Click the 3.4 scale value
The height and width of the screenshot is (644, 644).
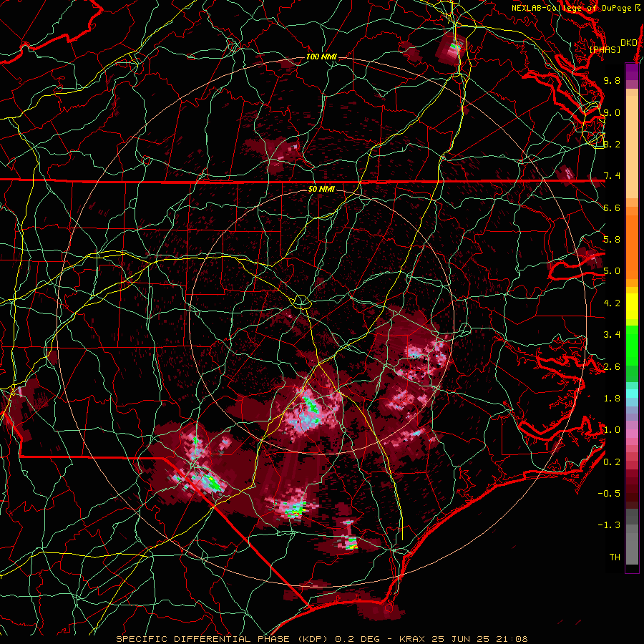click(612, 335)
